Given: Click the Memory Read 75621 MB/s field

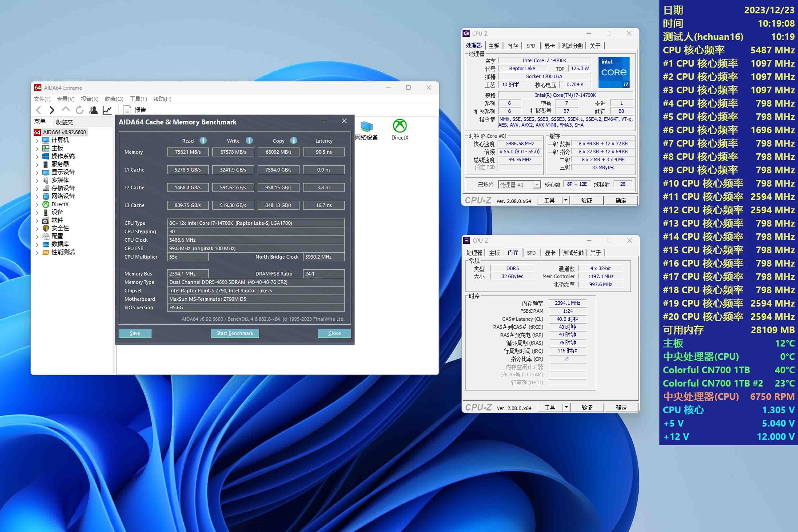Looking at the screenshot, I should (188, 152).
